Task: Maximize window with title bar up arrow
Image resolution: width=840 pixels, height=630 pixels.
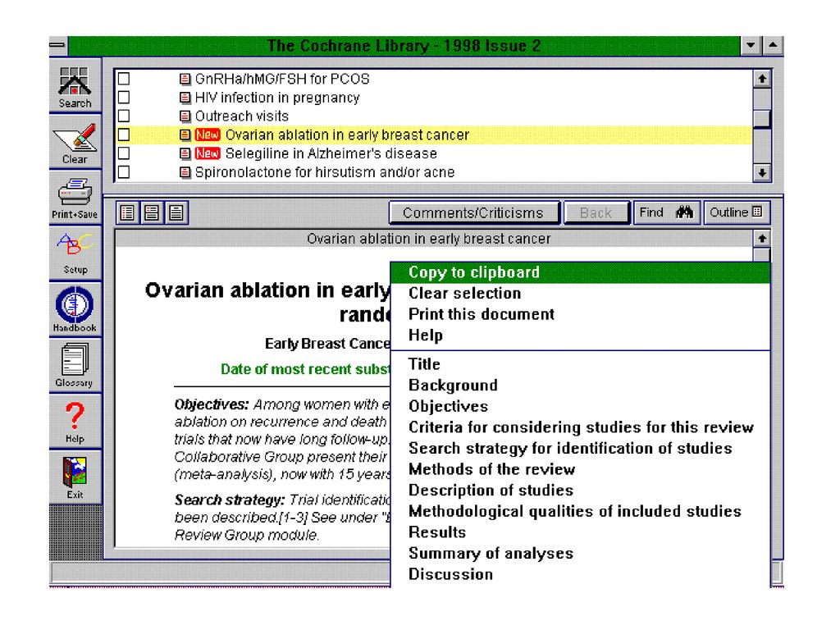Action: coord(773,46)
